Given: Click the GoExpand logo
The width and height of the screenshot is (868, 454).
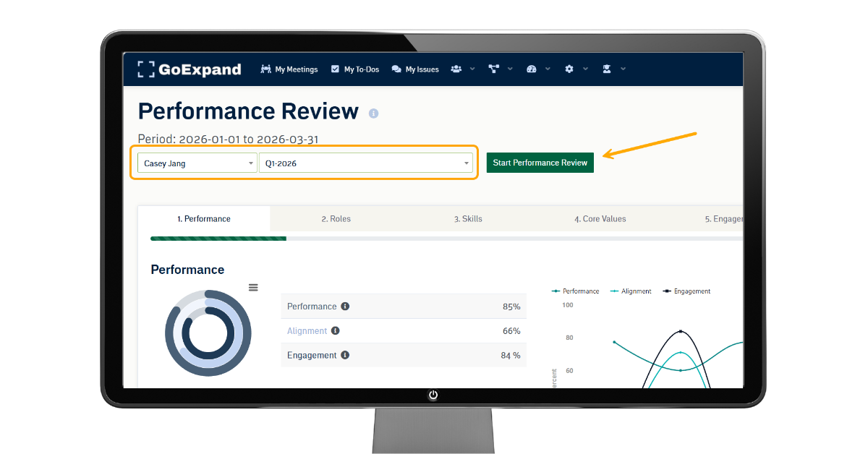Looking at the screenshot, I should point(190,69).
